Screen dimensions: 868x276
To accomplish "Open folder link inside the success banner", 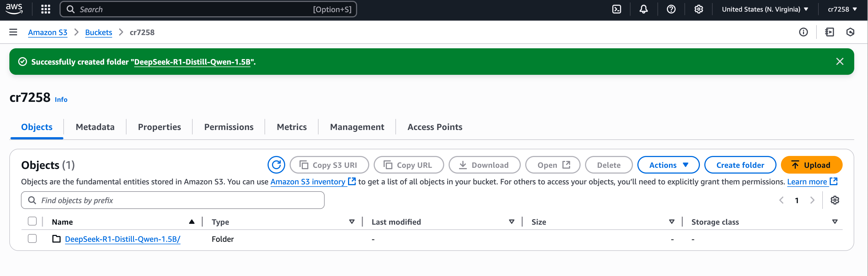I will (x=192, y=62).
